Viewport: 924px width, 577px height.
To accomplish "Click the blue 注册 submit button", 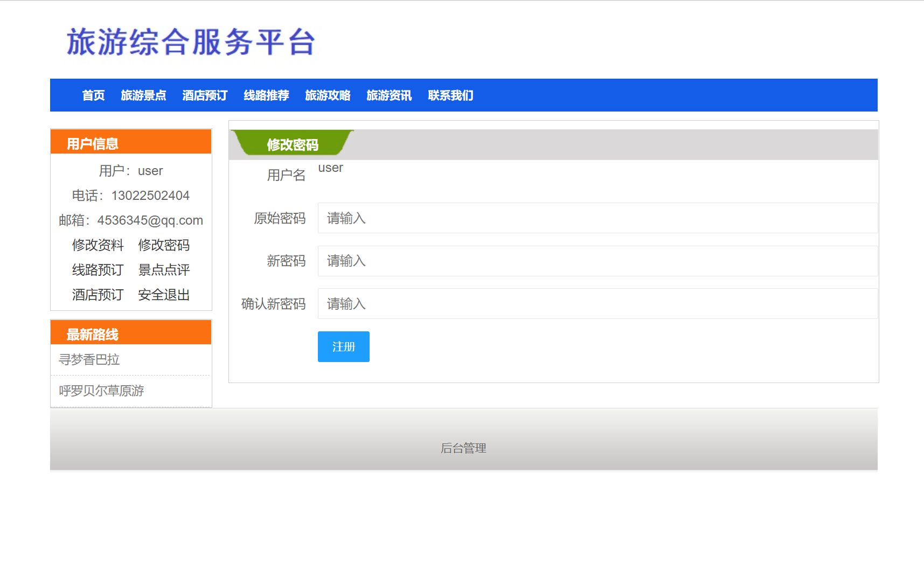I will tap(343, 346).
